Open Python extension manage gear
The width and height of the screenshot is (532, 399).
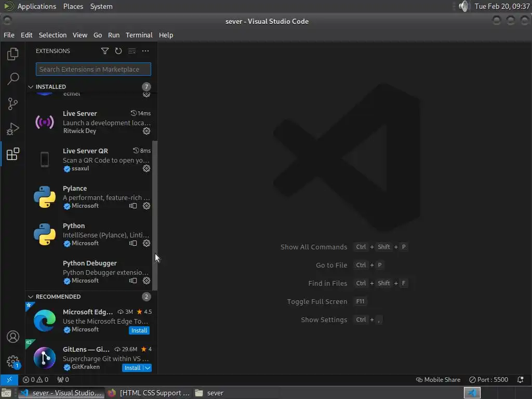146,243
